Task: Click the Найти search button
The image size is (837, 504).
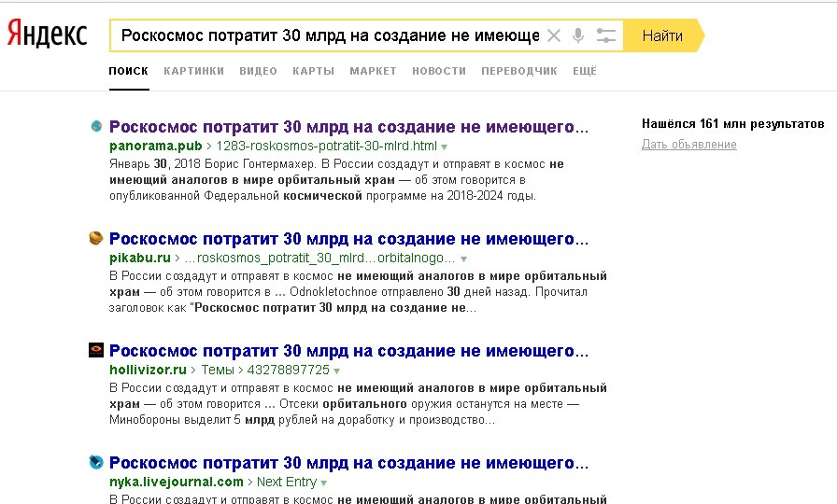Action: (663, 35)
